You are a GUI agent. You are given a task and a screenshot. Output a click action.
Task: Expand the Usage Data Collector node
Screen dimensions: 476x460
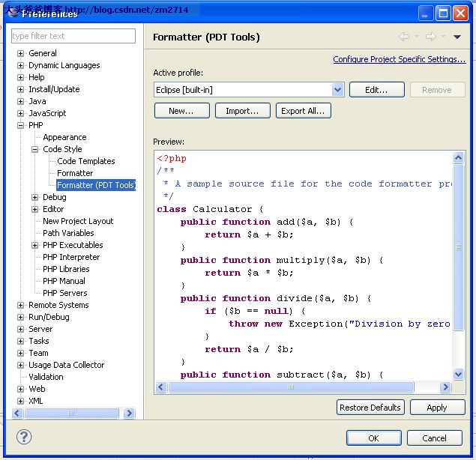point(20,365)
